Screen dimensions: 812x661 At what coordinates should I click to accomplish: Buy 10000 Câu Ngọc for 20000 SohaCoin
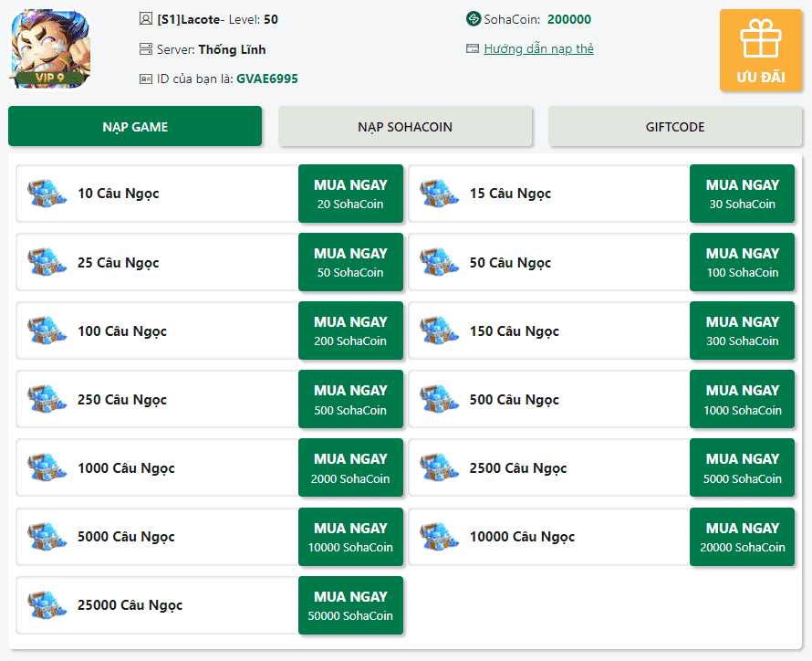pyautogui.click(x=742, y=537)
